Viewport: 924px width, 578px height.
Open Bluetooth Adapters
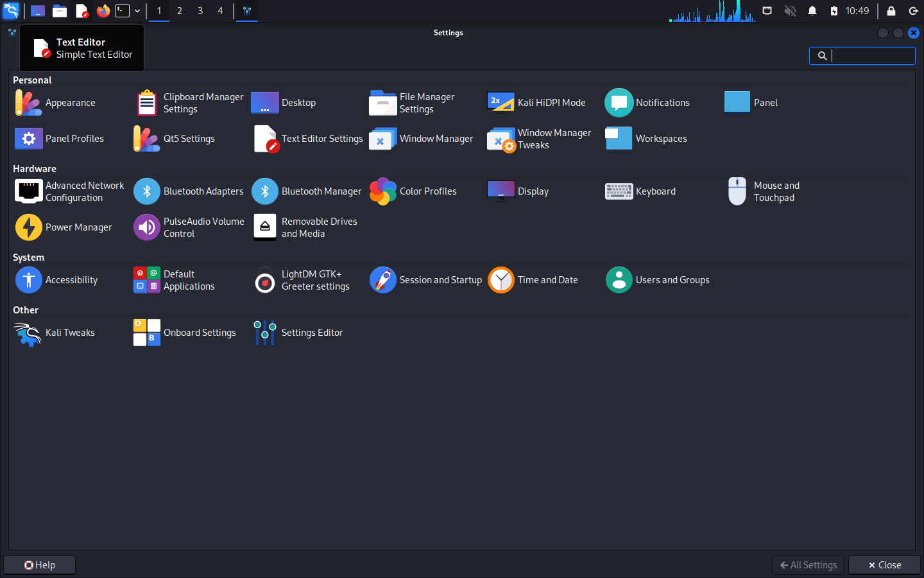tap(189, 191)
